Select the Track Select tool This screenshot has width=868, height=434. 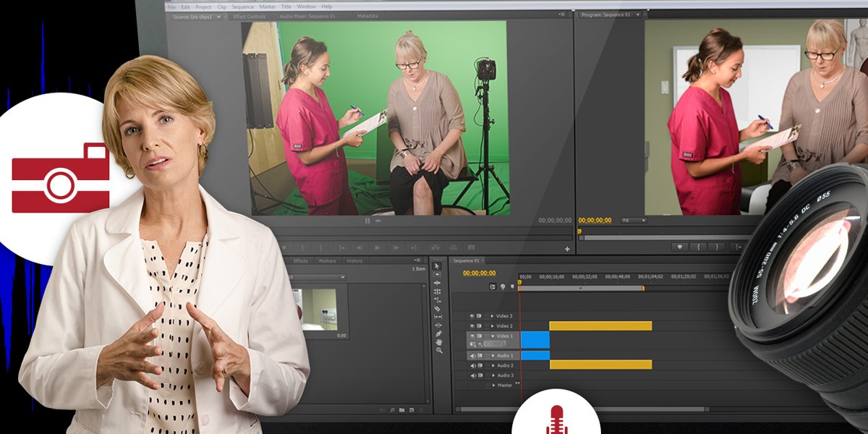click(438, 275)
